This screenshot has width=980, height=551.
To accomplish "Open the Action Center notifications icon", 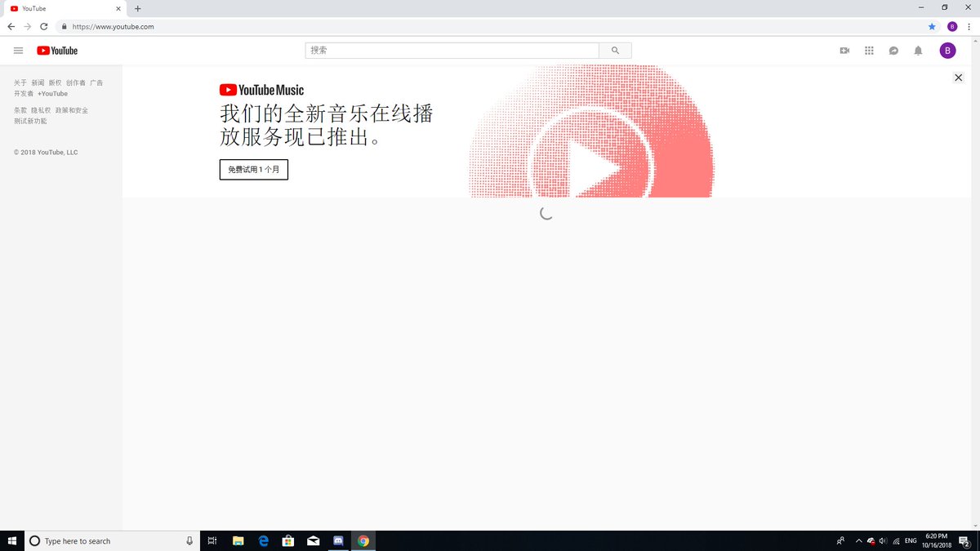I will click(x=965, y=540).
